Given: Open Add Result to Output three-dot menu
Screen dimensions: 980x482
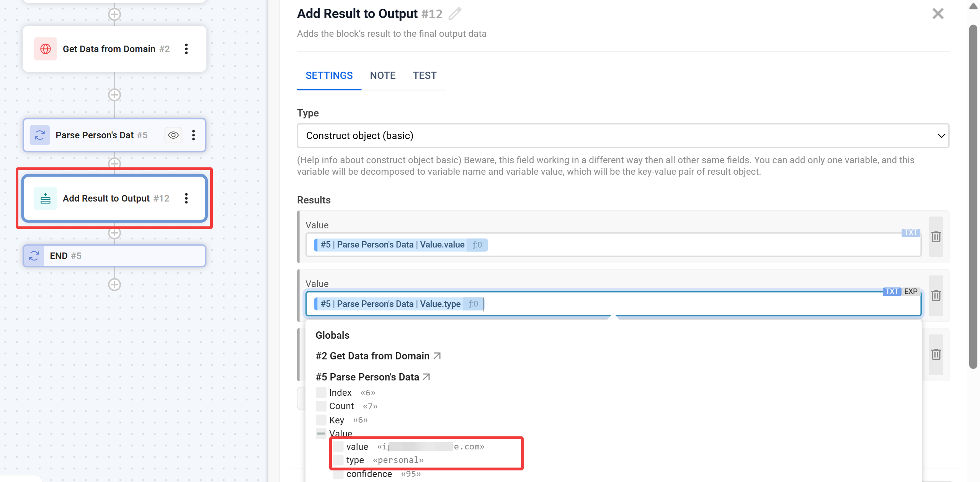Looking at the screenshot, I should coord(186,198).
